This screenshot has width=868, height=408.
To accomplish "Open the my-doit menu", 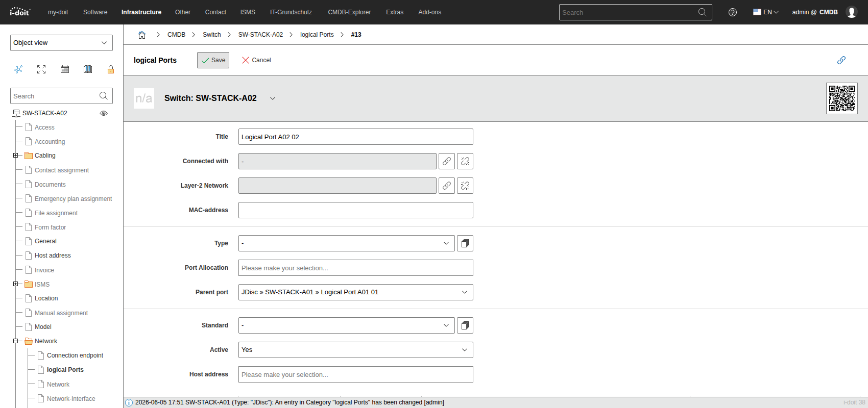I will 58,12.
